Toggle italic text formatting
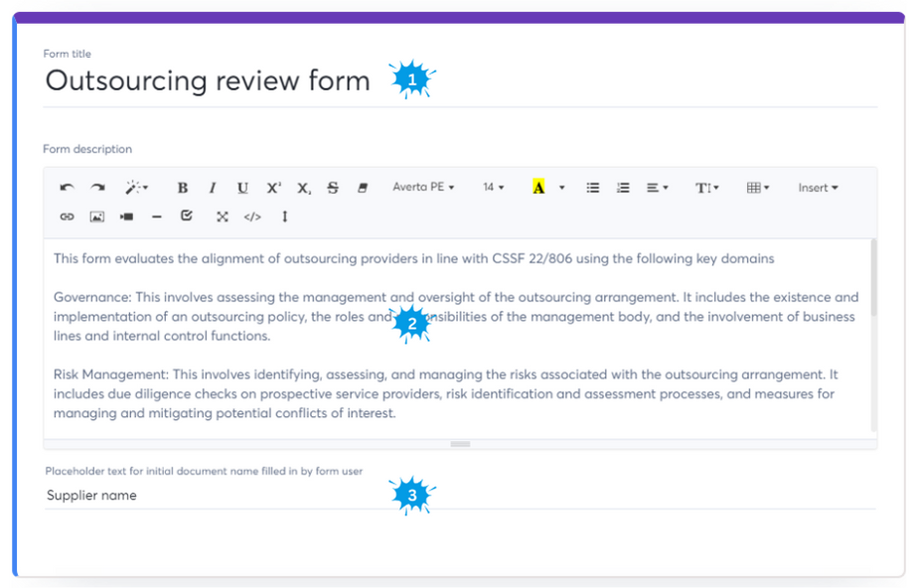Image resolution: width=914 pixels, height=588 pixels. click(x=212, y=188)
